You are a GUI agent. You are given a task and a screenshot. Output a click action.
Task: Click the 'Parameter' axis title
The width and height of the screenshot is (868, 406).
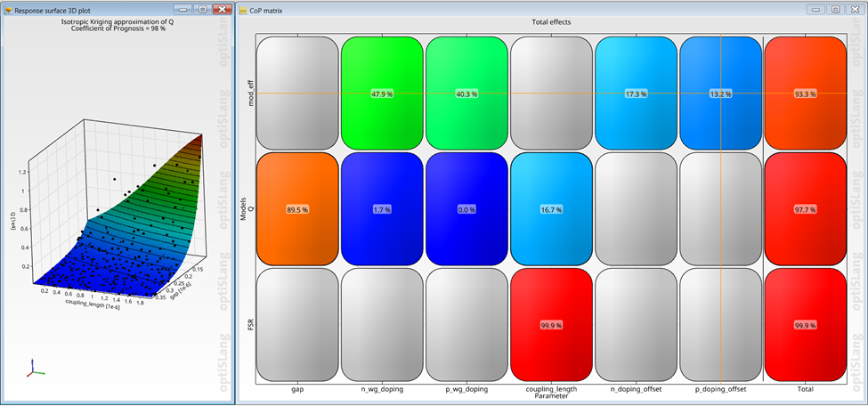(551, 396)
